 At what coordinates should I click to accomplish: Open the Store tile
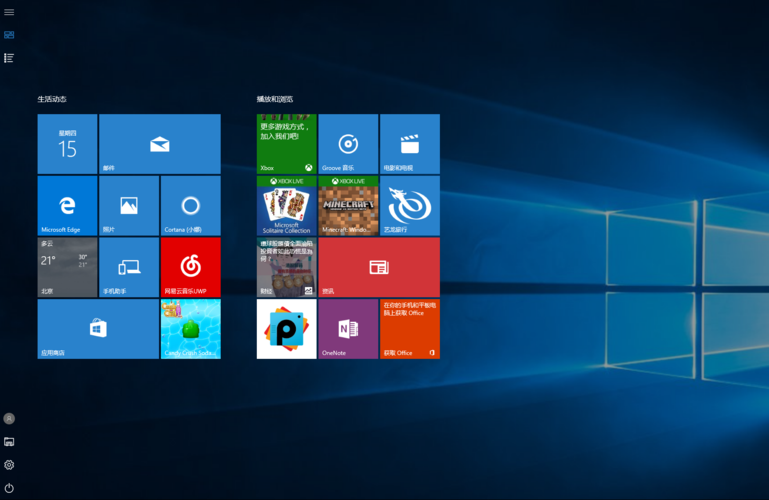pos(98,329)
